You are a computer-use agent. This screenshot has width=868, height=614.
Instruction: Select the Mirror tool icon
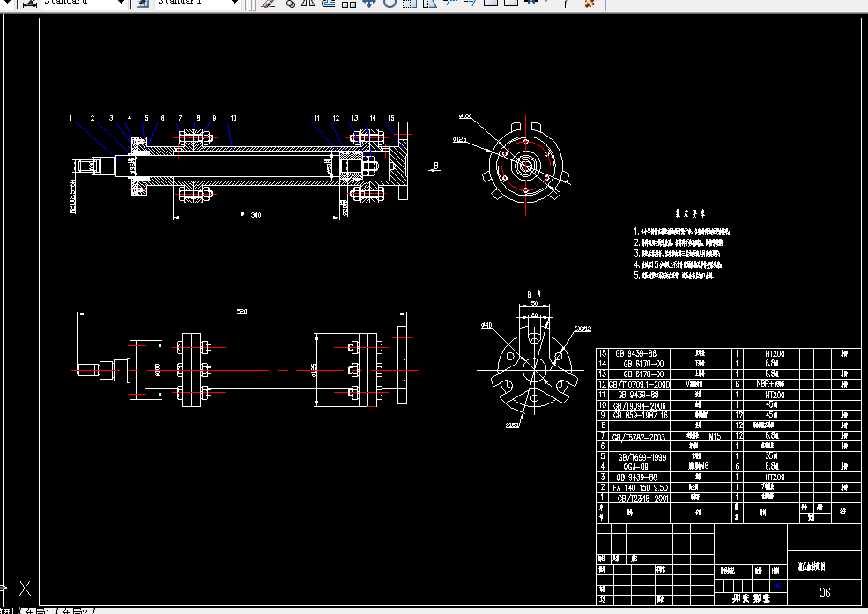(308, 3)
